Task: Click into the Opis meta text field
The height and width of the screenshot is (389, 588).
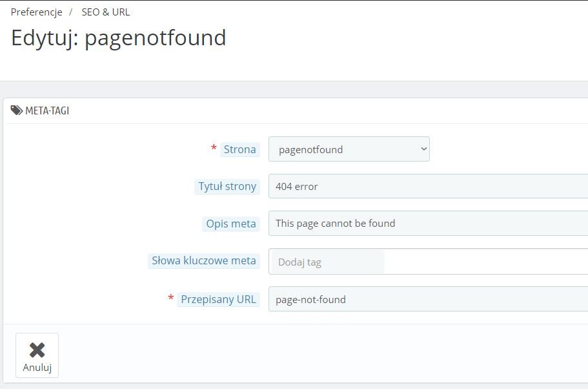Action: (427, 224)
